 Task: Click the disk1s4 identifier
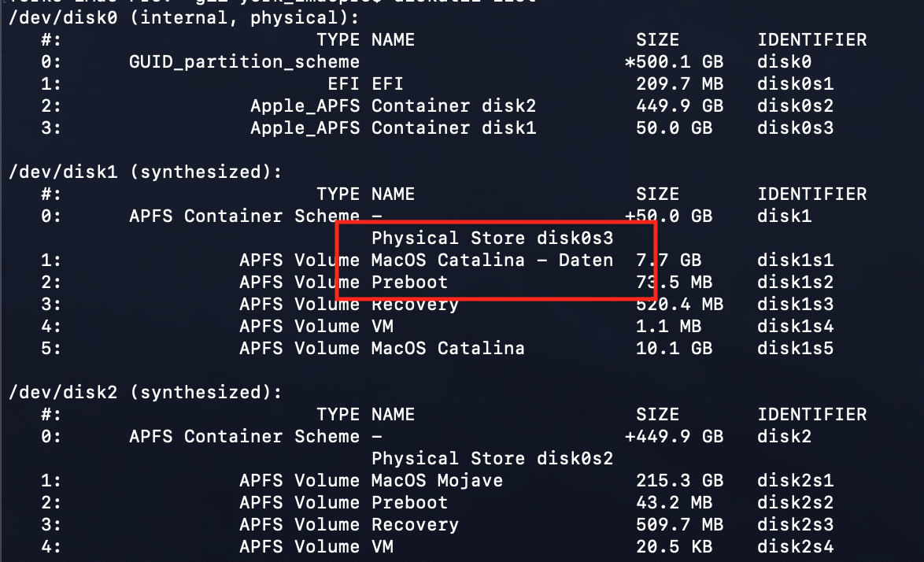pos(795,326)
